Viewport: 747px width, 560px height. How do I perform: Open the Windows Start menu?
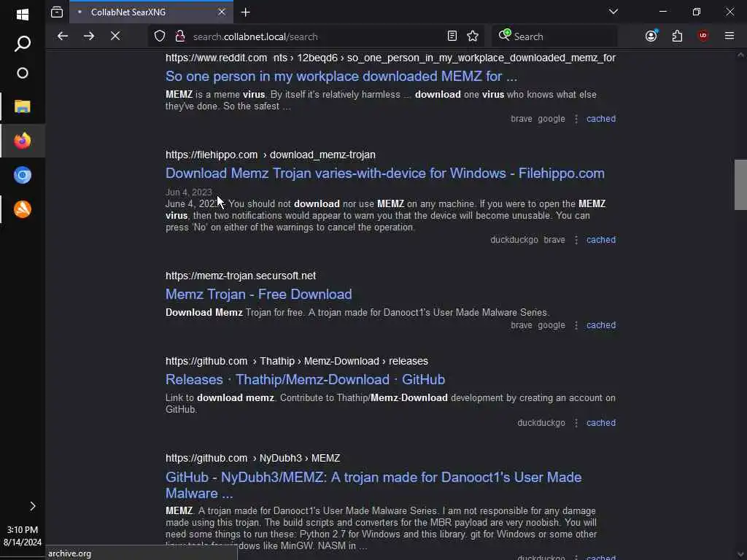click(23, 15)
